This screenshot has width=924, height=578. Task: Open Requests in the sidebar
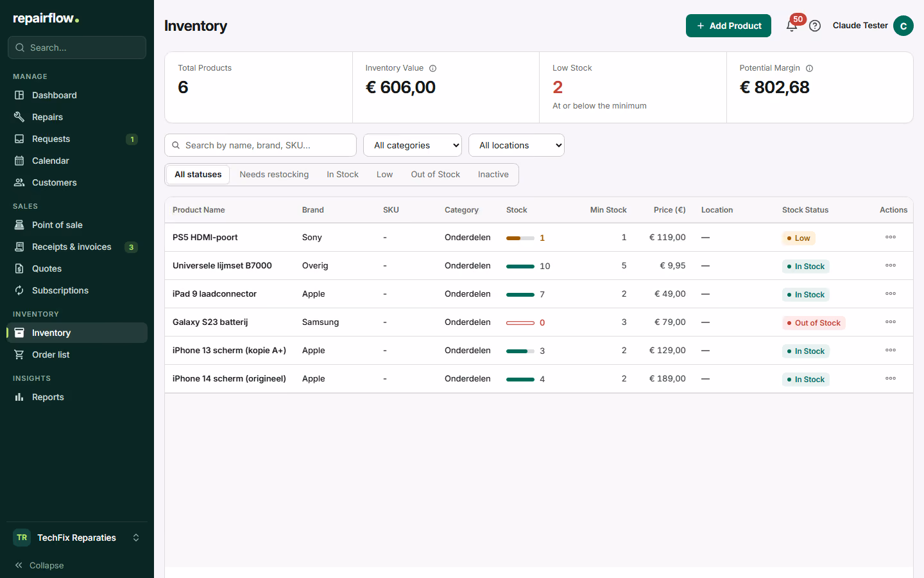click(77, 139)
